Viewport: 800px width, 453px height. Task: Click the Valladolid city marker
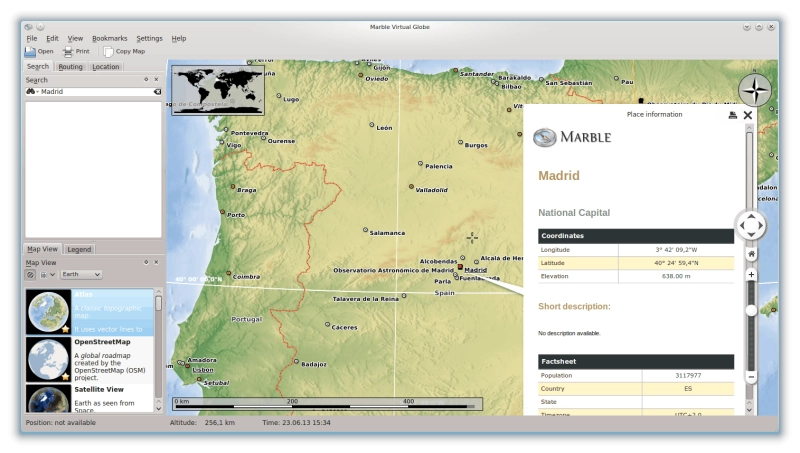pos(411,187)
